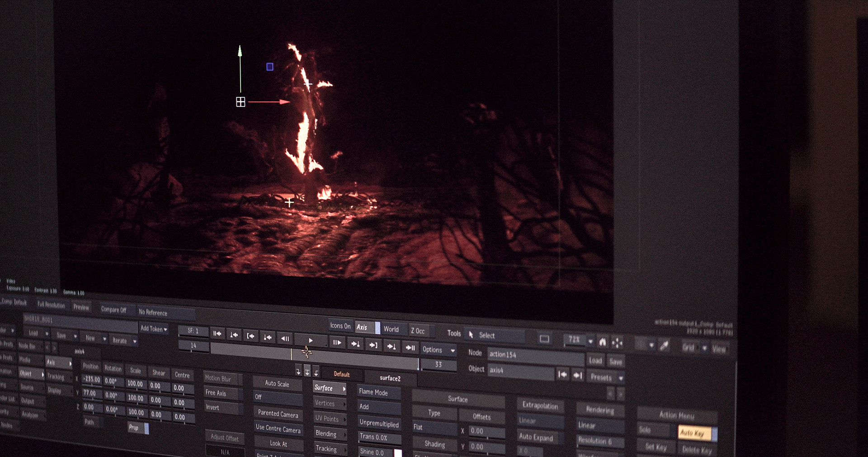Click the next keyframe icon before out-mark
Image resolution: width=868 pixels, height=457 pixels.
[356, 344]
